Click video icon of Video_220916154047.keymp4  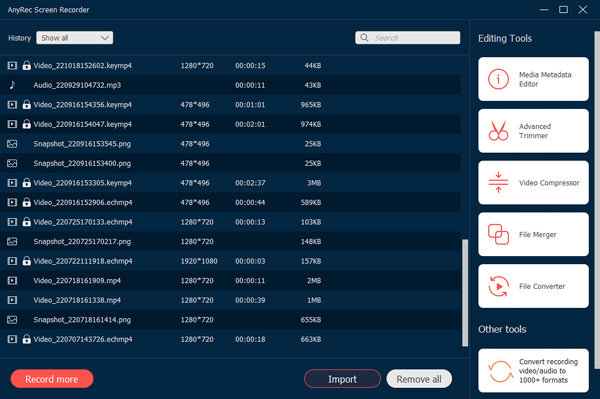[x=12, y=124]
